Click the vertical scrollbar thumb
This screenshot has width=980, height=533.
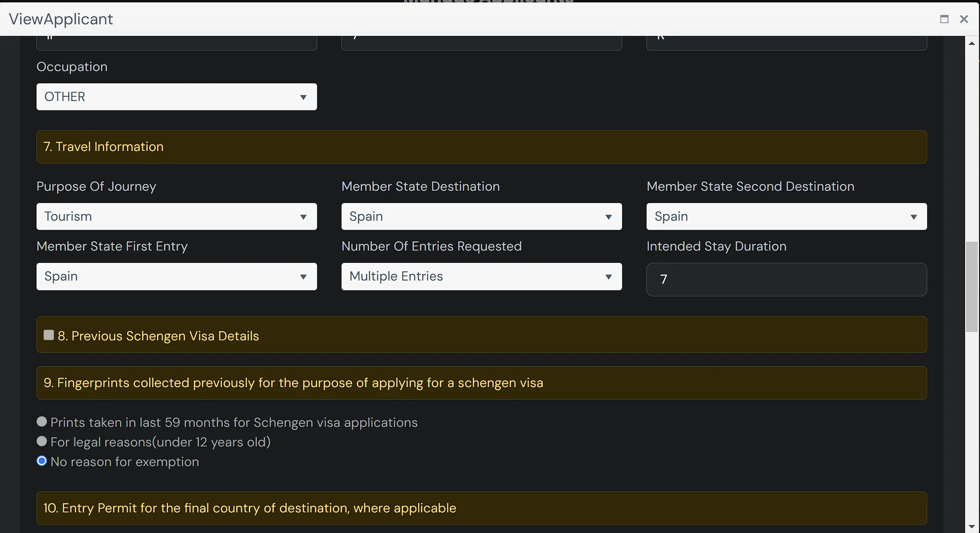[x=972, y=287]
